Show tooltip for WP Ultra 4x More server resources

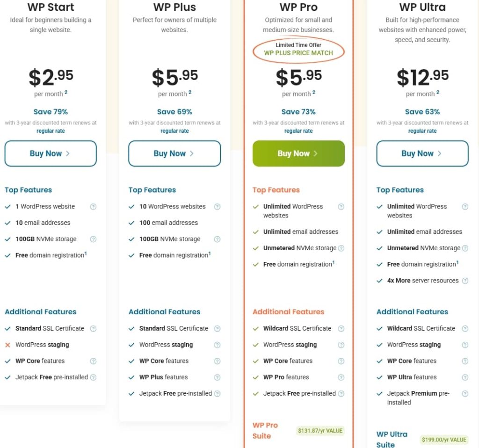pos(465,281)
